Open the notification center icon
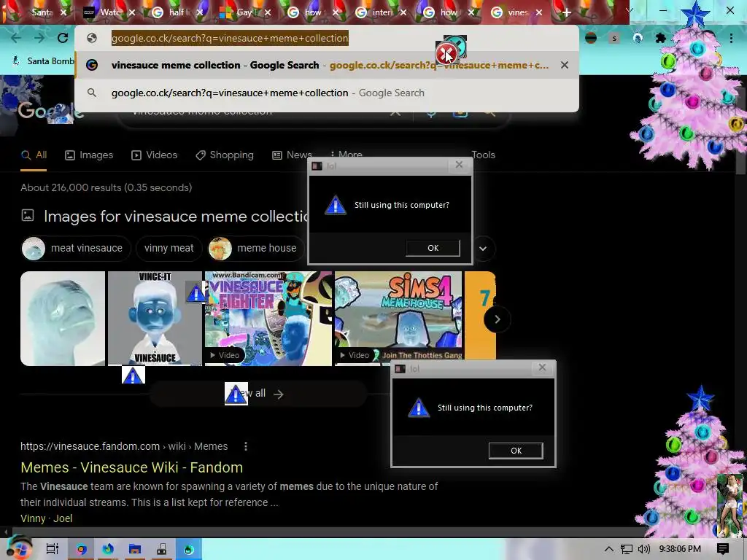 tap(723, 549)
